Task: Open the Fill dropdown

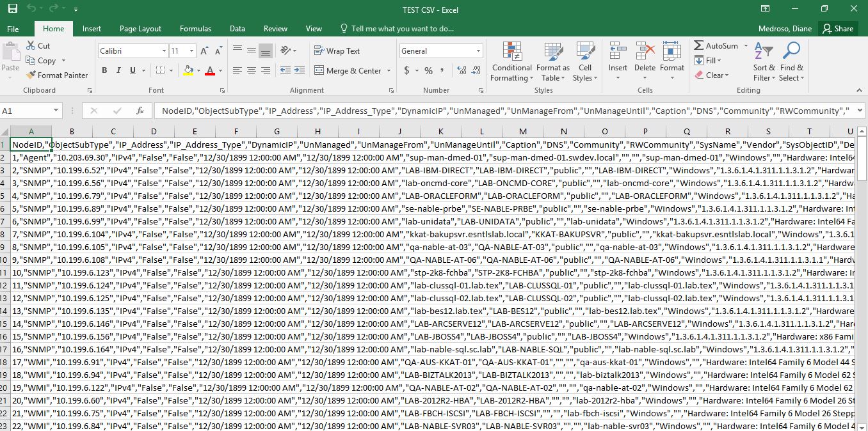Action: [x=708, y=60]
